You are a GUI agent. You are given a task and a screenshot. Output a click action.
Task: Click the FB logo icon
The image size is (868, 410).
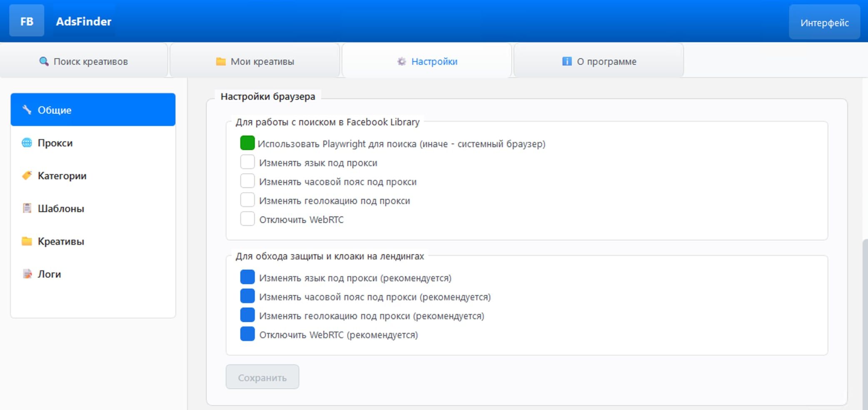(27, 21)
